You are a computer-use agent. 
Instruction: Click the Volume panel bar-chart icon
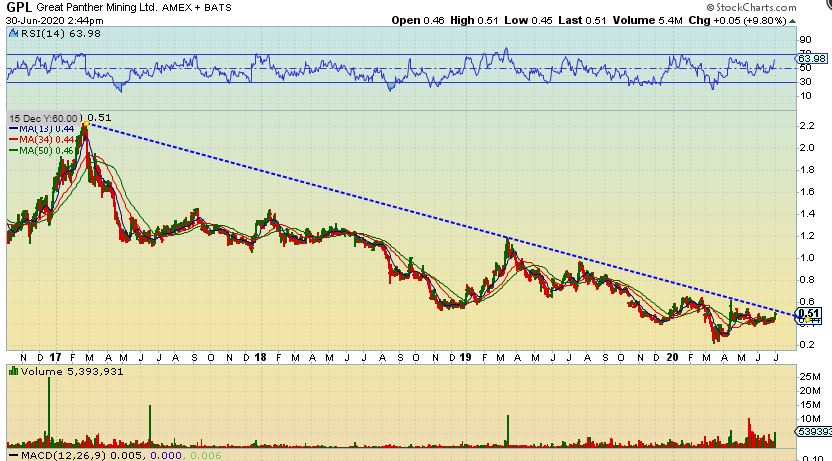pyautogui.click(x=14, y=371)
